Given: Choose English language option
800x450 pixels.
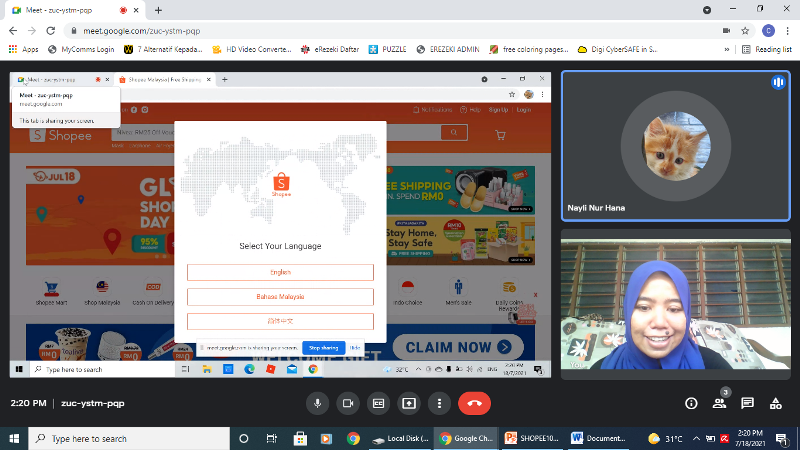Looking at the screenshot, I should coord(280,272).
